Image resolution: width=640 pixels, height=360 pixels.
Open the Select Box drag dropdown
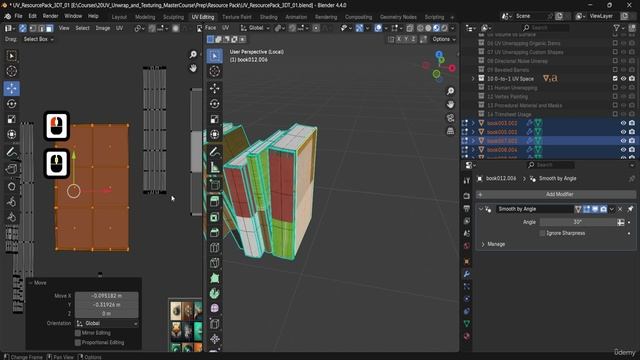38,39
